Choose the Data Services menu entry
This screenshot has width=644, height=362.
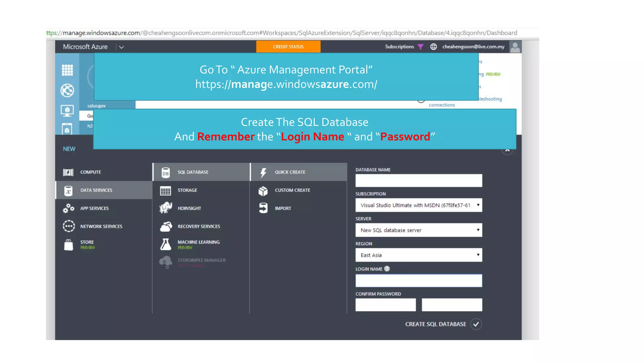click(x=104, y=190)
